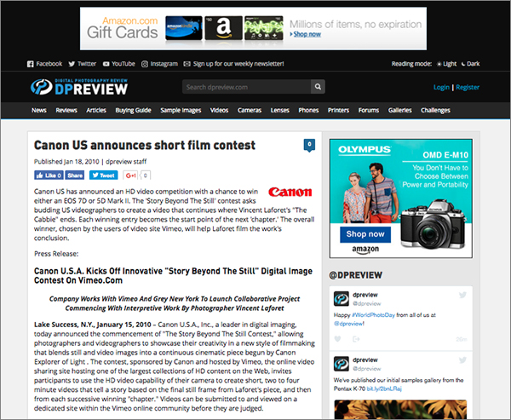Viewport: 511px width, 420px height.
Task: Click 'dpreview staff' author text
Action: (126, 161)
